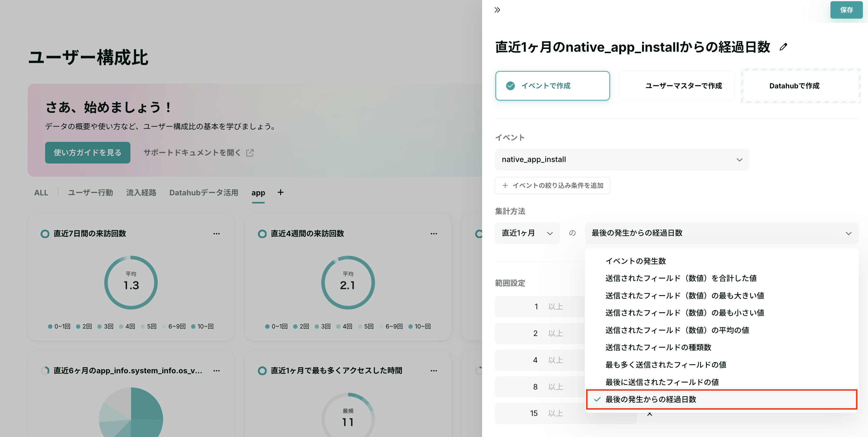Viewport: 868px width, 437px height.
Task: Select ユーザーマスターで作成 option
Action: point(677,86)
